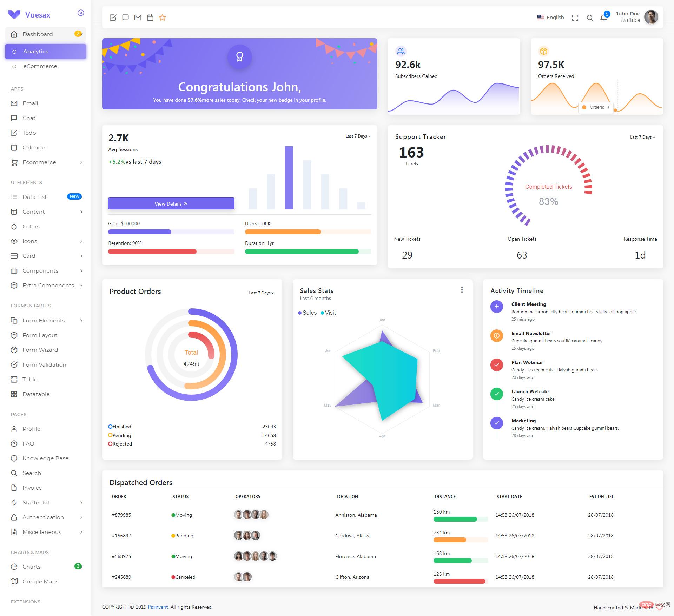674x616 pixels.
Task: Click the todo checkmark icon in top bar
Action: tap(113, 18)
